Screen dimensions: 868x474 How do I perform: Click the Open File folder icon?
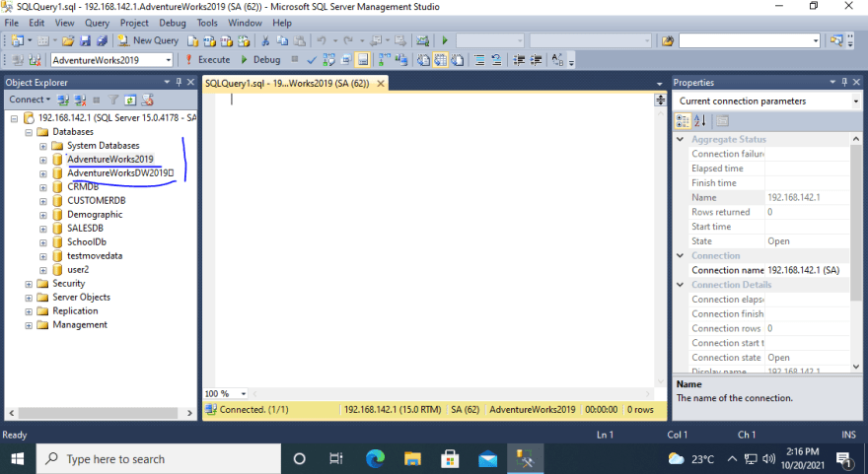point(68,40)
